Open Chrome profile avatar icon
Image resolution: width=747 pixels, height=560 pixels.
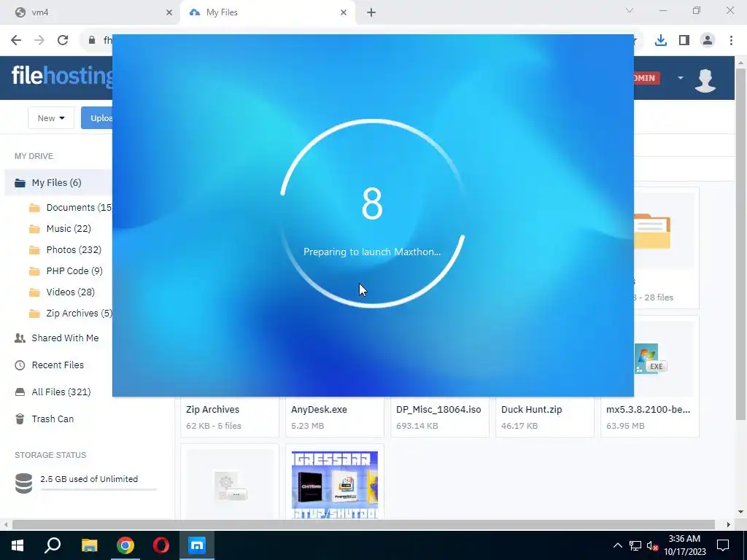click(x=708, y=40)
